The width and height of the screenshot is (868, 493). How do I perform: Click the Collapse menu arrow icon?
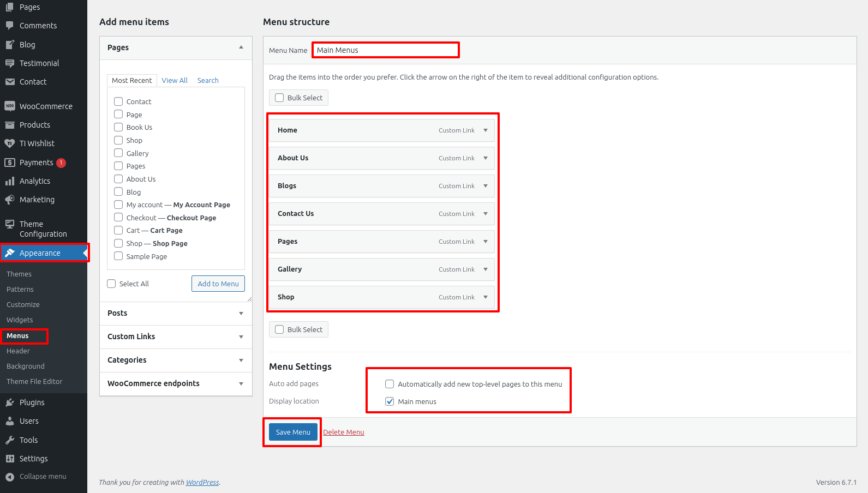click(10, 477)
